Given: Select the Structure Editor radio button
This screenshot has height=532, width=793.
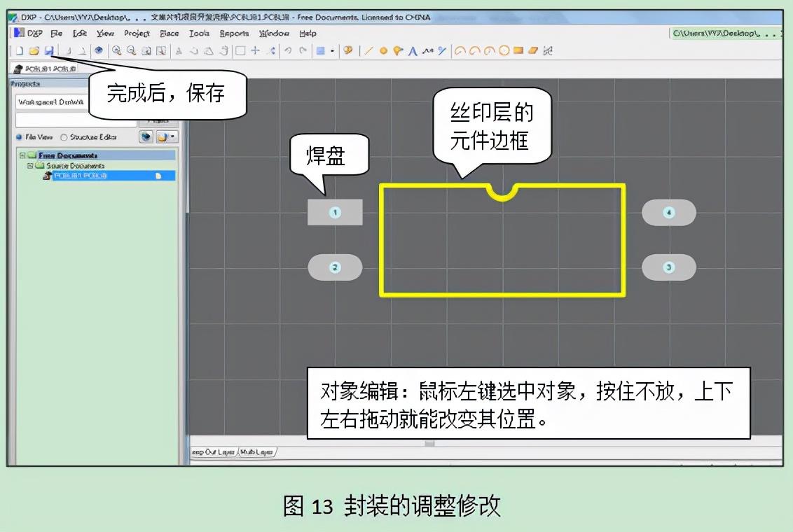Looking at the screenshot, I should click(x=64, y=137).
